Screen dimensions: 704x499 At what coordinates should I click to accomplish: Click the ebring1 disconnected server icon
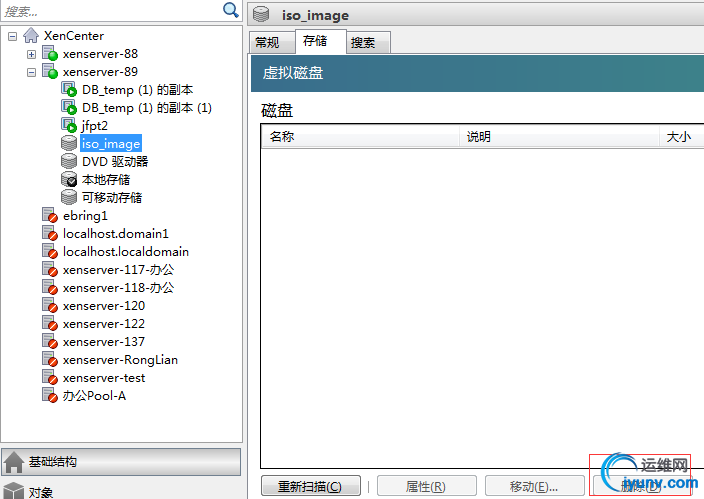point(50,215)
